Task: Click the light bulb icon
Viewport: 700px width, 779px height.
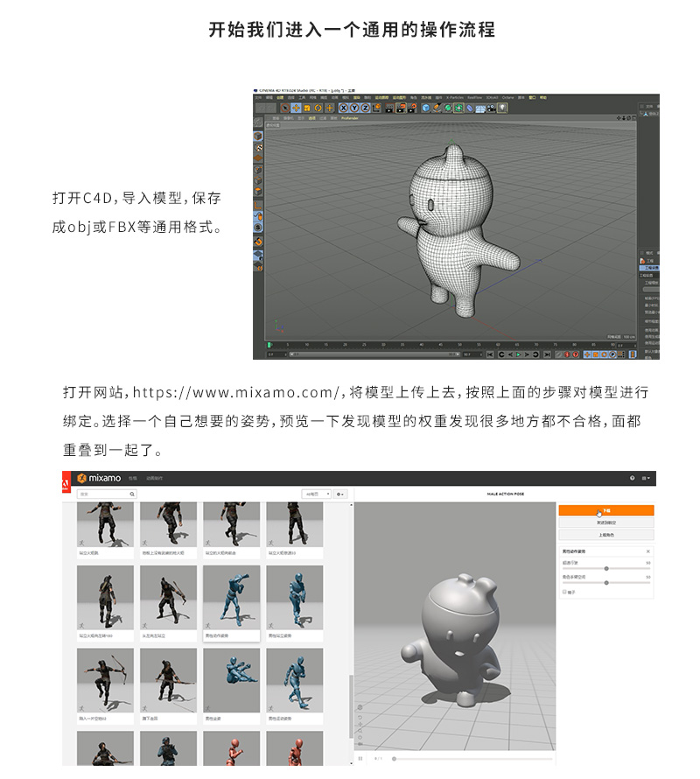Action: (502, 108)
